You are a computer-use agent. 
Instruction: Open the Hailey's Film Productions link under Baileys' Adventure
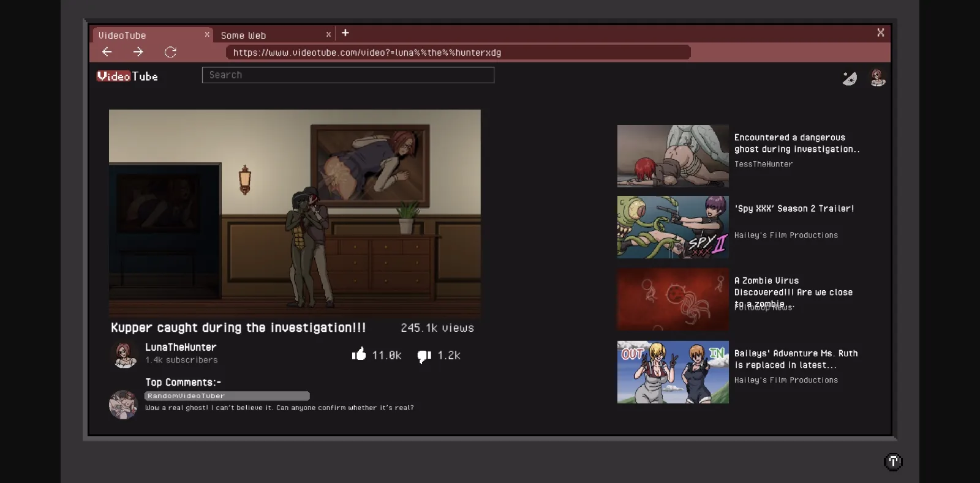[x=786, y=380]
